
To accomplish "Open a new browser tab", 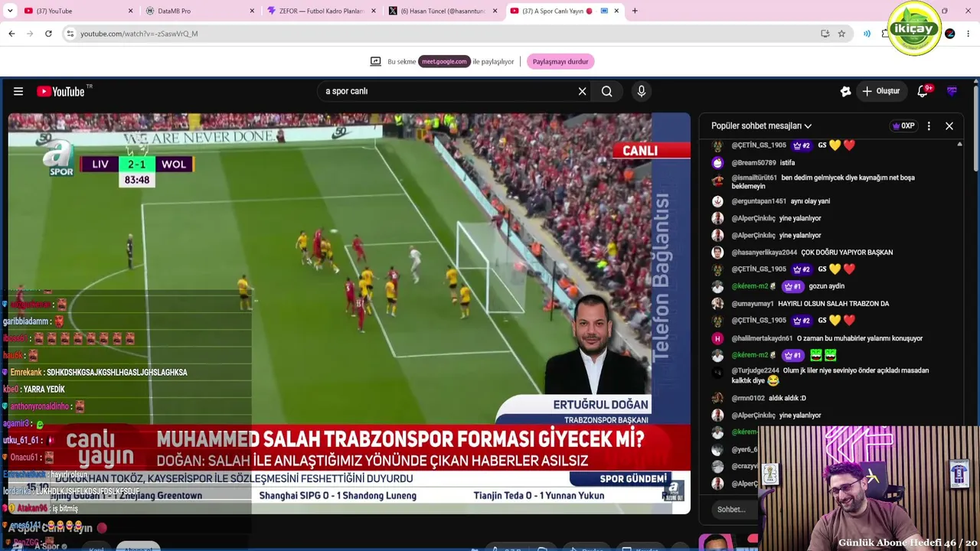I will (x=635, y=11).
